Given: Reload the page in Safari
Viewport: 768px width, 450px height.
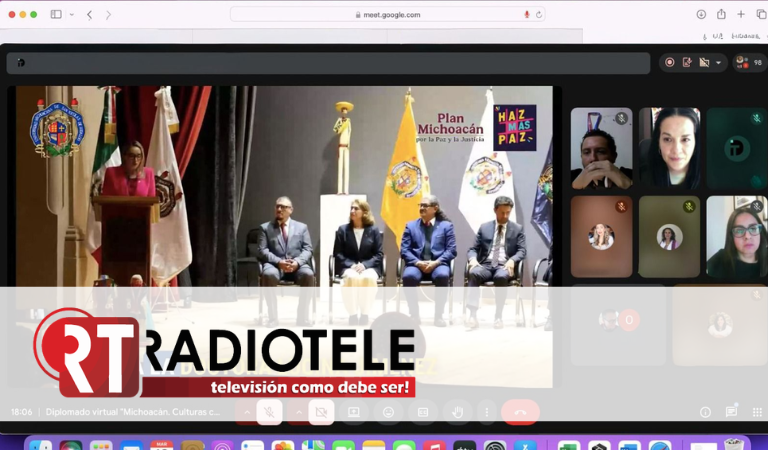Looking at the screenshot, I should 540,15.
